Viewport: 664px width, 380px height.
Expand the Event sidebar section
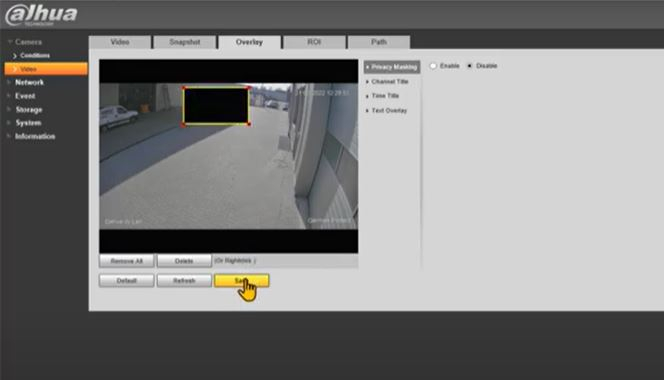point(25,96)
